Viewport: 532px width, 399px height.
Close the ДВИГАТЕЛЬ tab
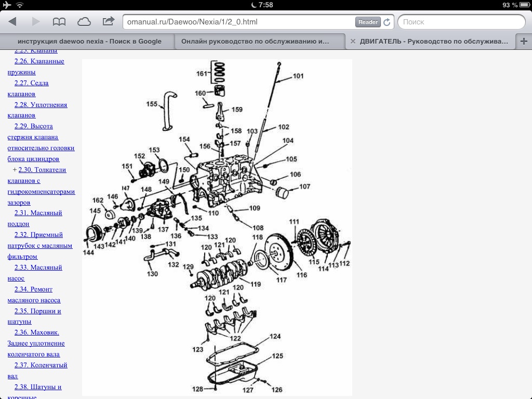pos(353,42)
